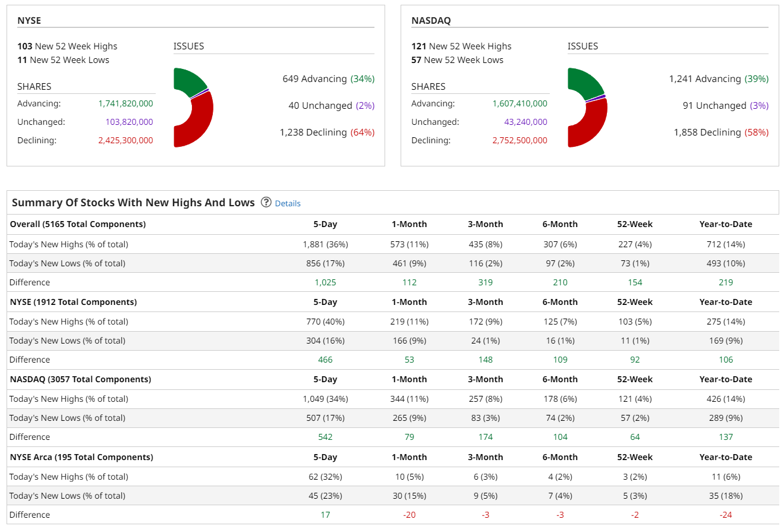This screenshot has height=532, width=784.
Task: Click NYSE 6-Month new highs '125 (7%)'
Action: (x=561, y=322)
